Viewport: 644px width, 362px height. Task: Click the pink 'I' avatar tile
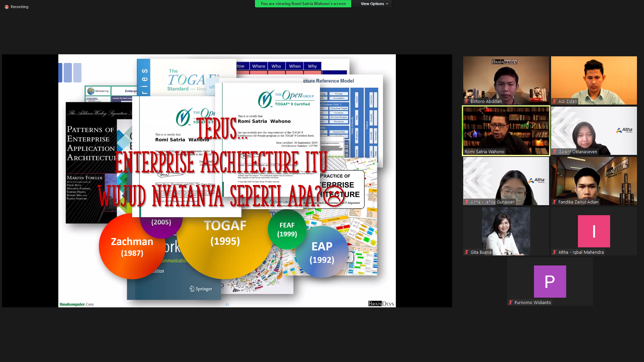[x=594, y=231]
